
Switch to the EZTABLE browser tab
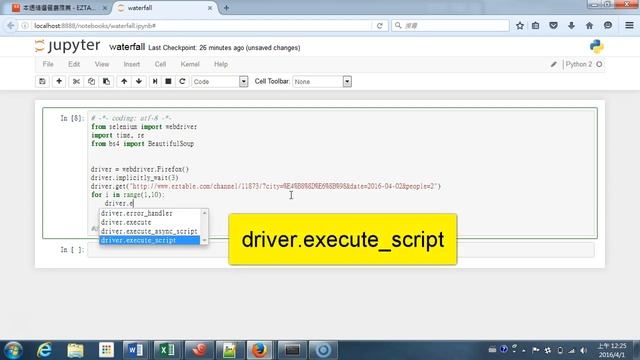coord(59,8)
